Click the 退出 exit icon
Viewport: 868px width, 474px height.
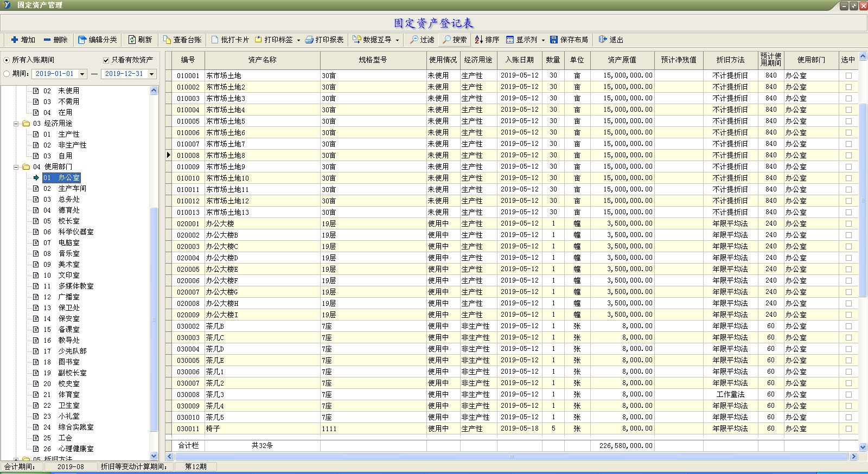click(603, 40)
